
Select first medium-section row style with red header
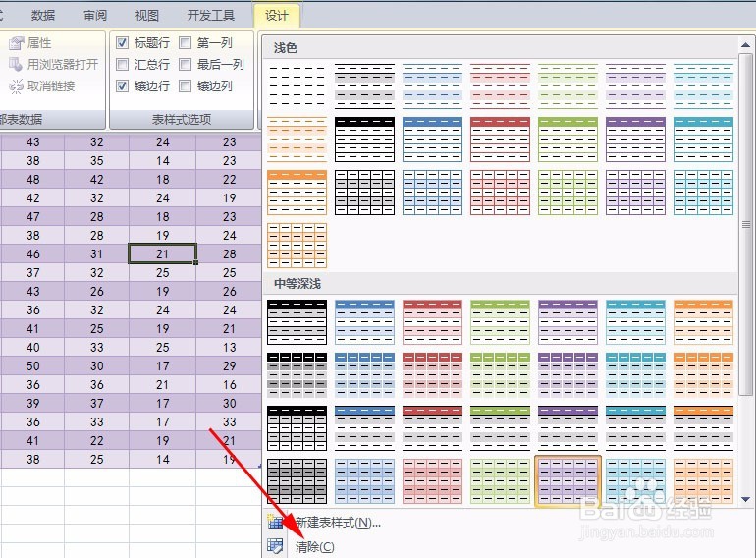click(432, 322)
